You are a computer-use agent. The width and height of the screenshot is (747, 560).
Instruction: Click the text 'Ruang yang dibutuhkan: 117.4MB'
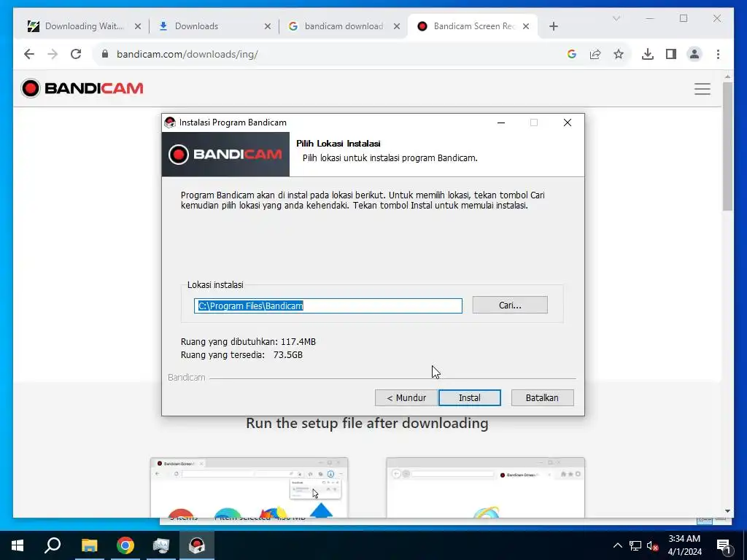248,342
